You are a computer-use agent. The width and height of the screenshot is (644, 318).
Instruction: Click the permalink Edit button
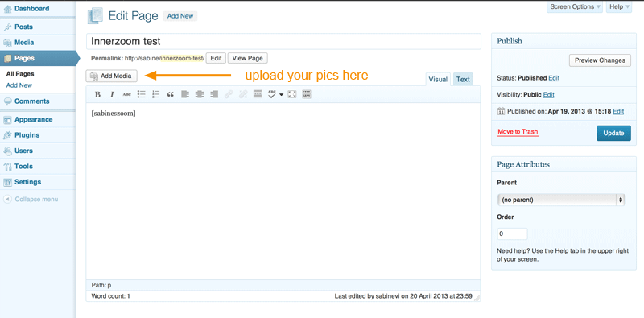coord(216,58)
